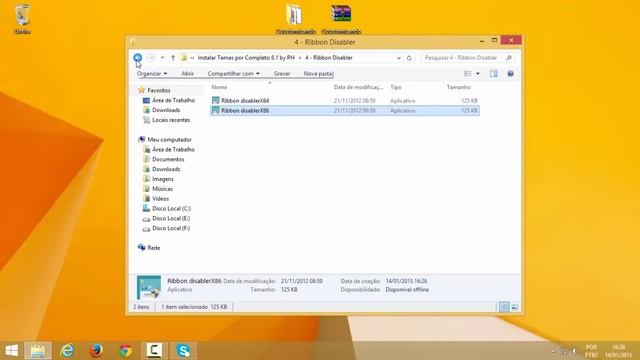This screenshot has width=640, height=360.
Task: Open the view options dropdown arrow
Action: (x=478, y=73)
